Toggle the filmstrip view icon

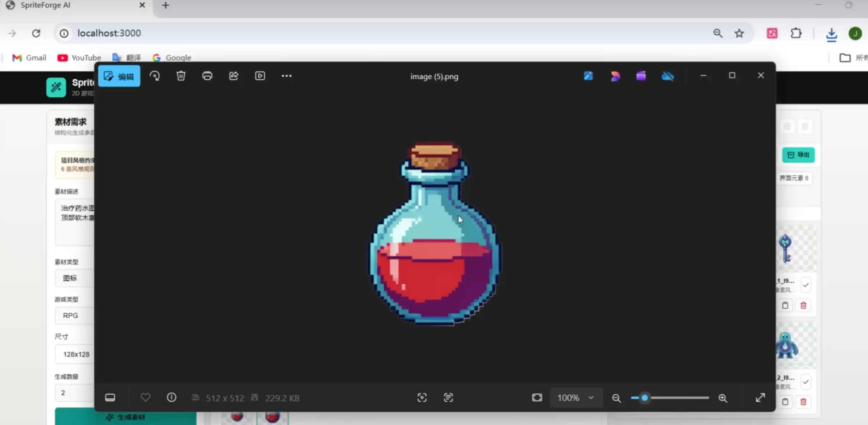[x=110, y=397]
